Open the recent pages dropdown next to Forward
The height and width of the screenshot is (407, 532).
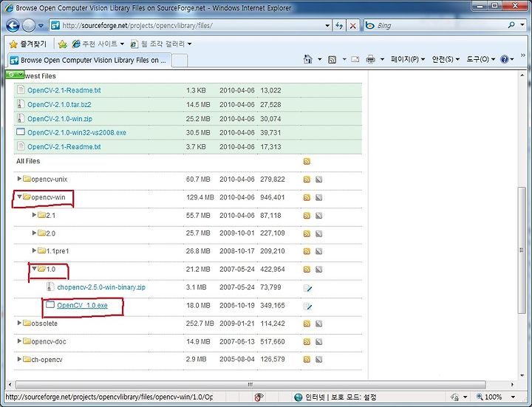click(x=41, y=26)
